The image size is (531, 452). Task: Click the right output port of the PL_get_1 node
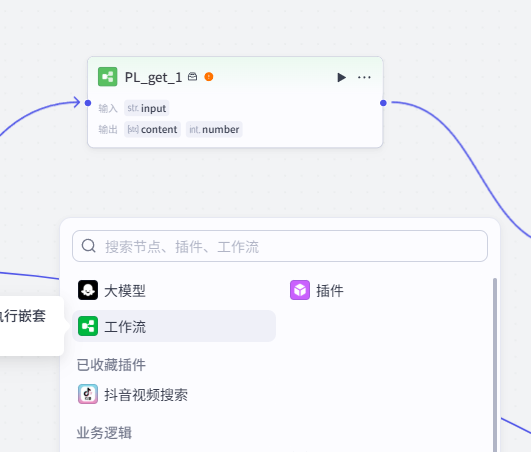383,103
